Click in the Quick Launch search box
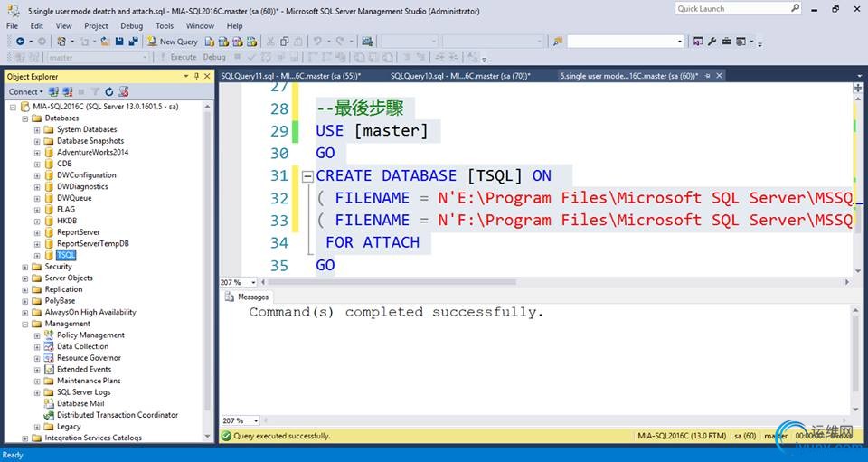The width and height of the screenshot is (868, 462). [739, 8]
